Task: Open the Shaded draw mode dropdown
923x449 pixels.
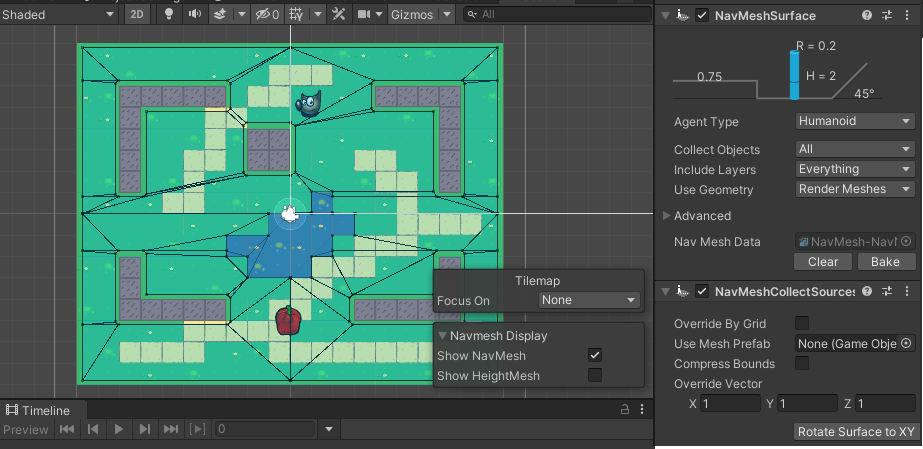Action: click(x=59, y=15)
